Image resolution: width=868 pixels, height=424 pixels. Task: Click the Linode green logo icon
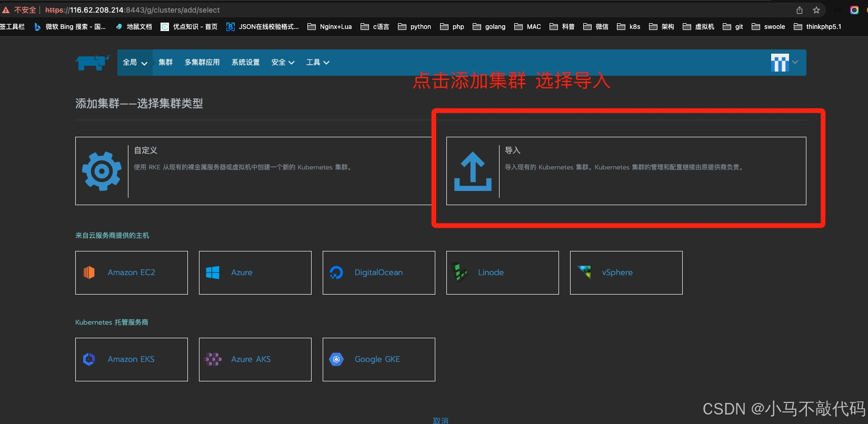460,272
